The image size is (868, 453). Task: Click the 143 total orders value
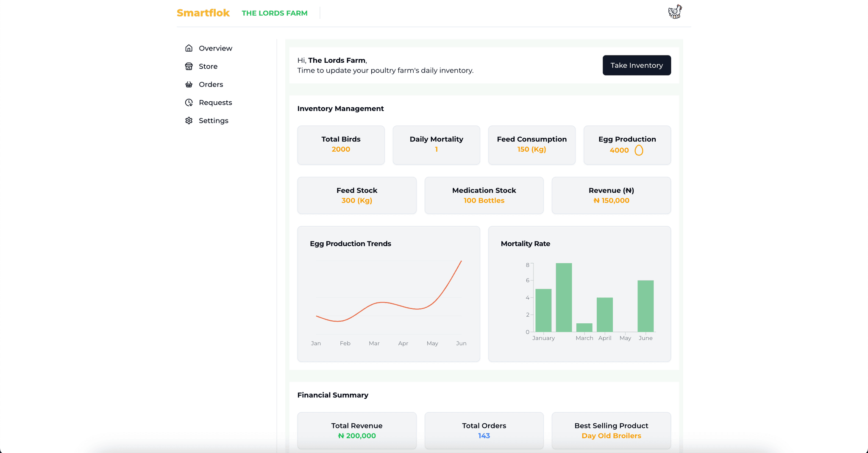tap(484, 436)
